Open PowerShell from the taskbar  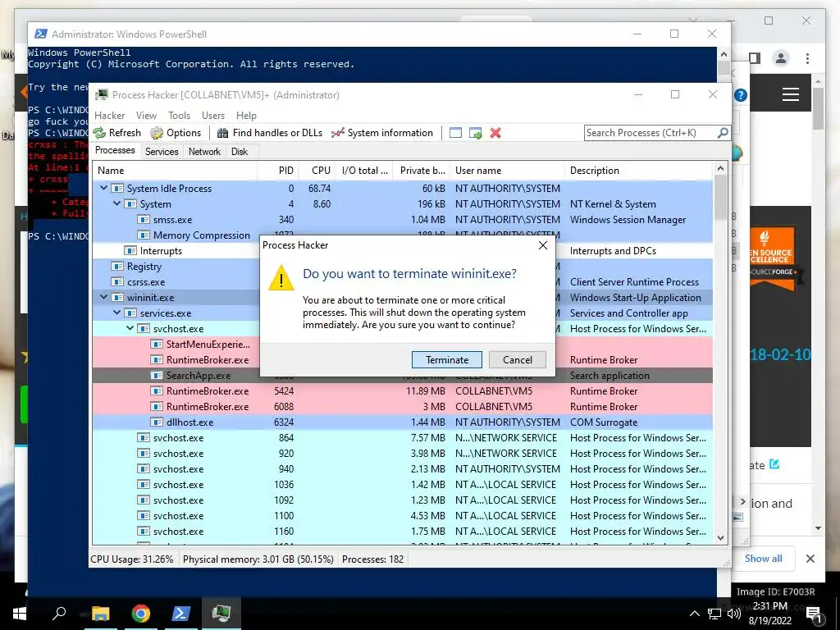click(x=181, y=614)
